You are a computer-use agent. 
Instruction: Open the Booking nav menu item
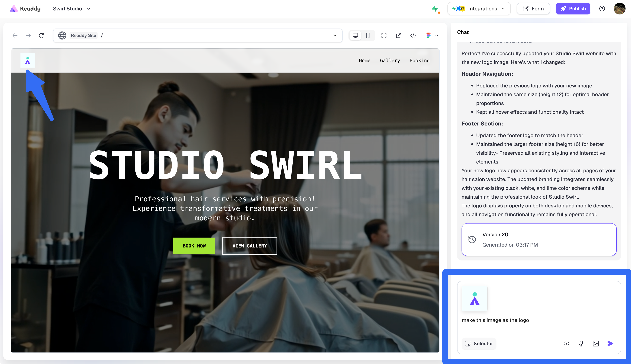[x=419, y=61]
